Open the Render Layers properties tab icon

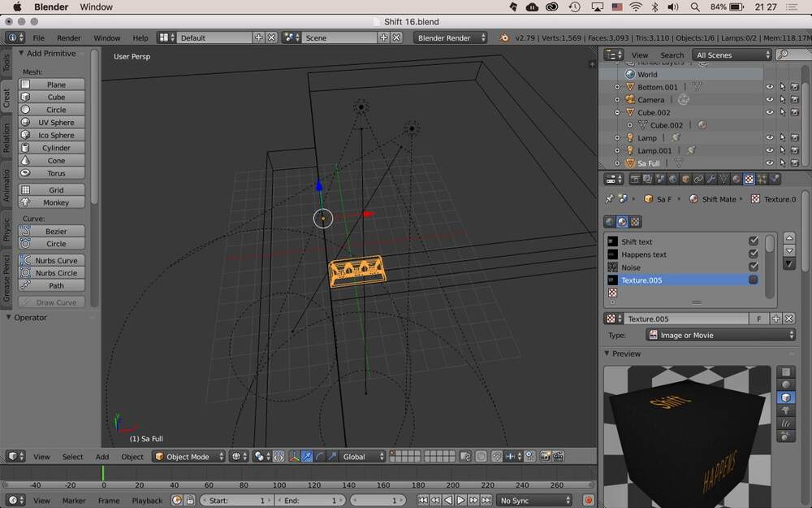647,180
